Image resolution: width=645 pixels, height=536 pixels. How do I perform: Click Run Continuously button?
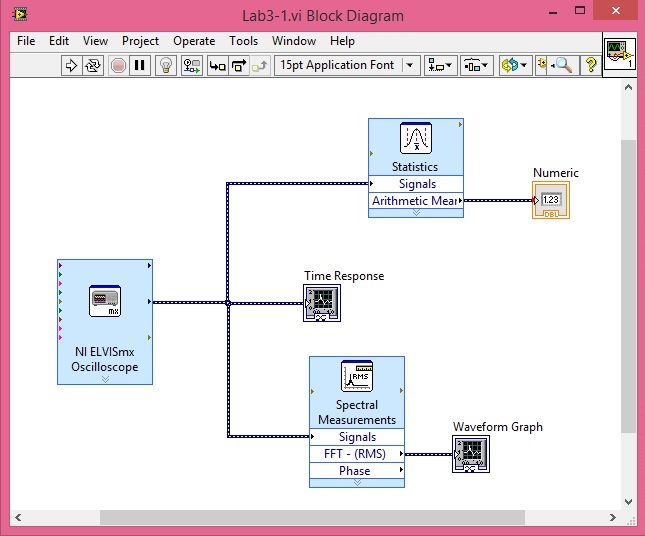[x=95, y=65]
